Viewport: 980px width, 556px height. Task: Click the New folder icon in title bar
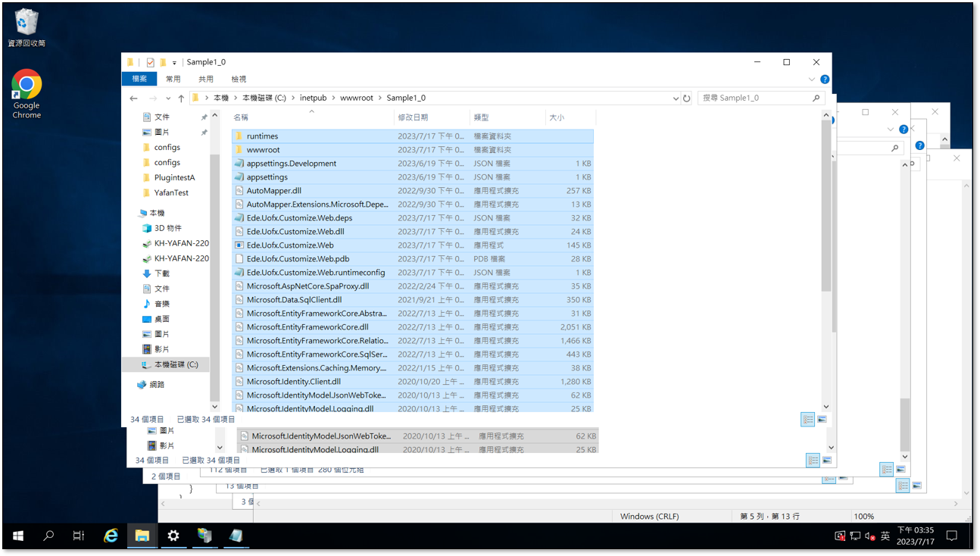coord(163,62)
